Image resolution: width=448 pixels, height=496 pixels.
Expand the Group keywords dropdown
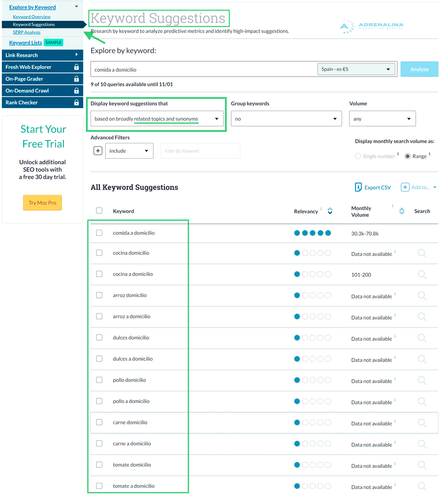pyautogui.click(x=286, y=118)
